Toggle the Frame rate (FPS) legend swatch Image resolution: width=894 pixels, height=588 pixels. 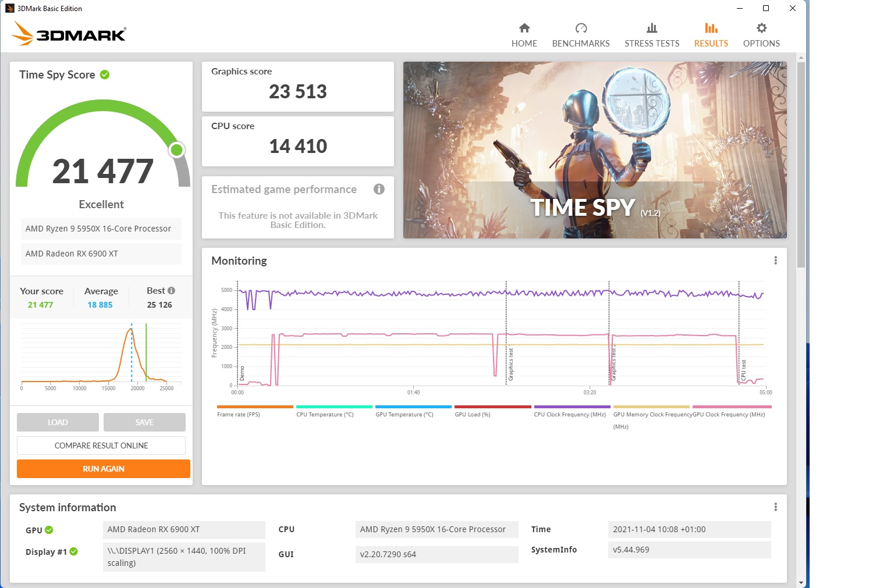pos(255,407)
